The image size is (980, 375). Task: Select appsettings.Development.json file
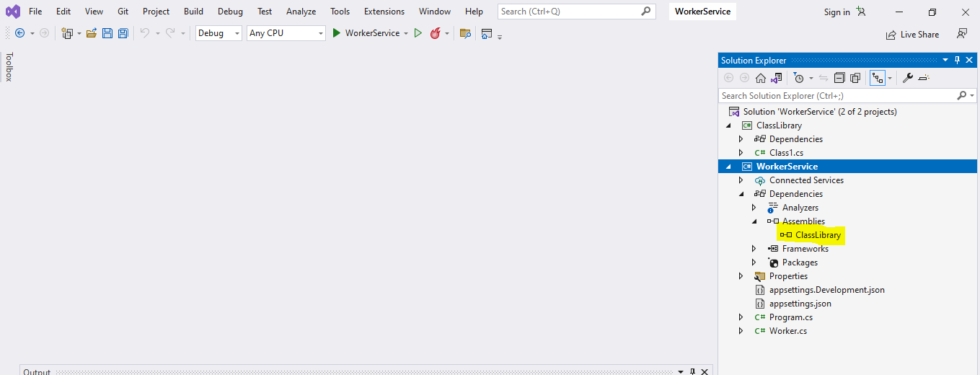point(826,290)
